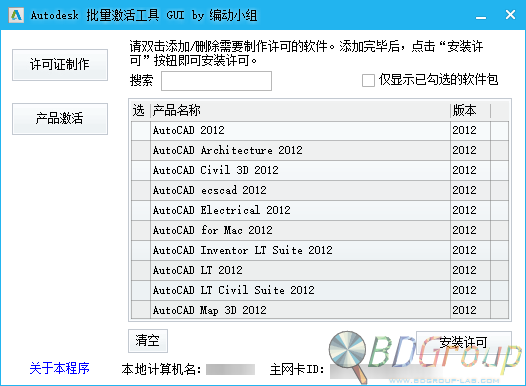Select AutoCAD LT Civil Suite 2012 row
Viewport: 526px width, 386px height.
coord(320,290)
